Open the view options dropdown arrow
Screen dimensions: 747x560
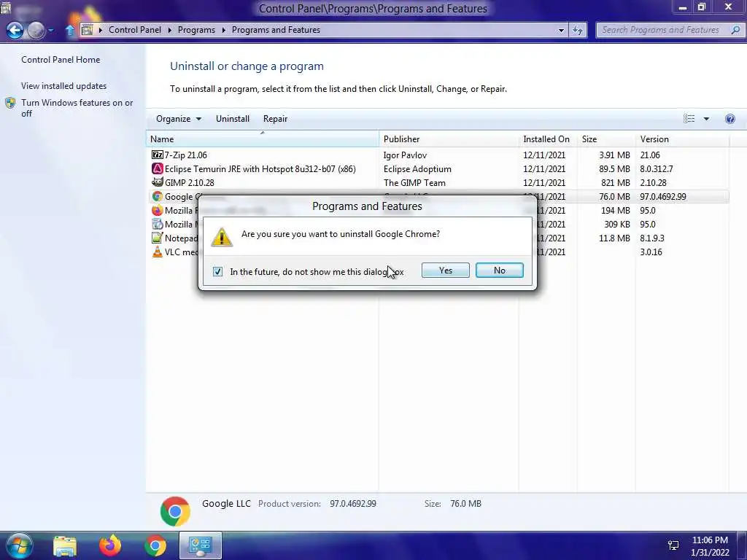[706, 119]
